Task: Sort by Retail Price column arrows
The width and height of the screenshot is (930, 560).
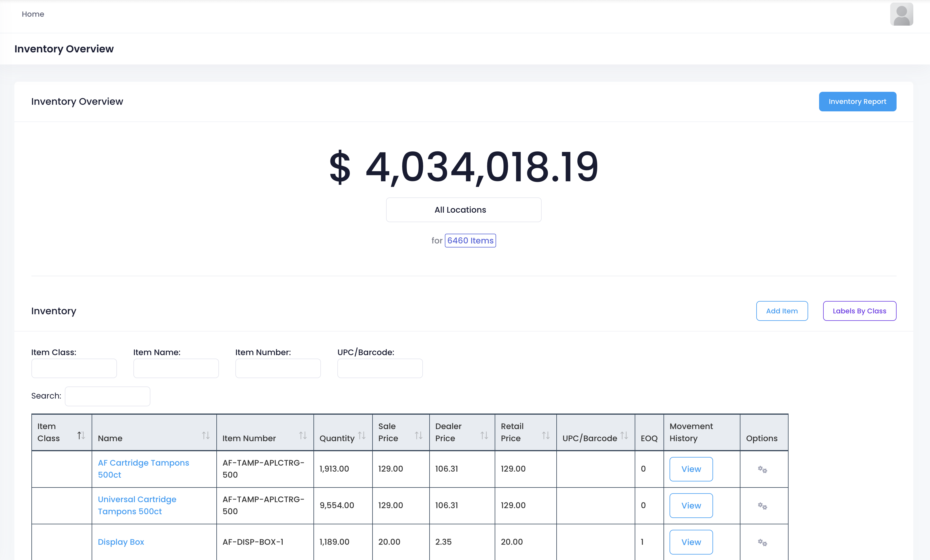Action: [x=545, y=436]
